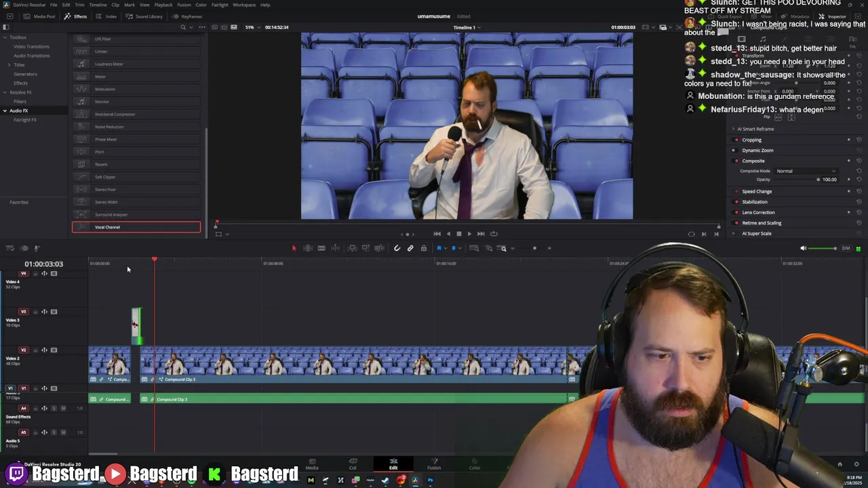Adjust the timeline zoom slider
Viewport: 868px width, 488px height.
pyautogui.click(x=534, y=248)
